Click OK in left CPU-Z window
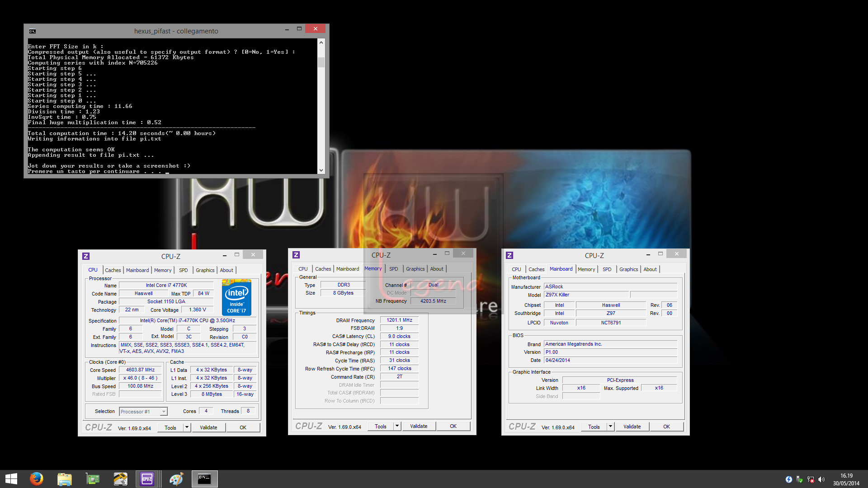 click(243, 427)
